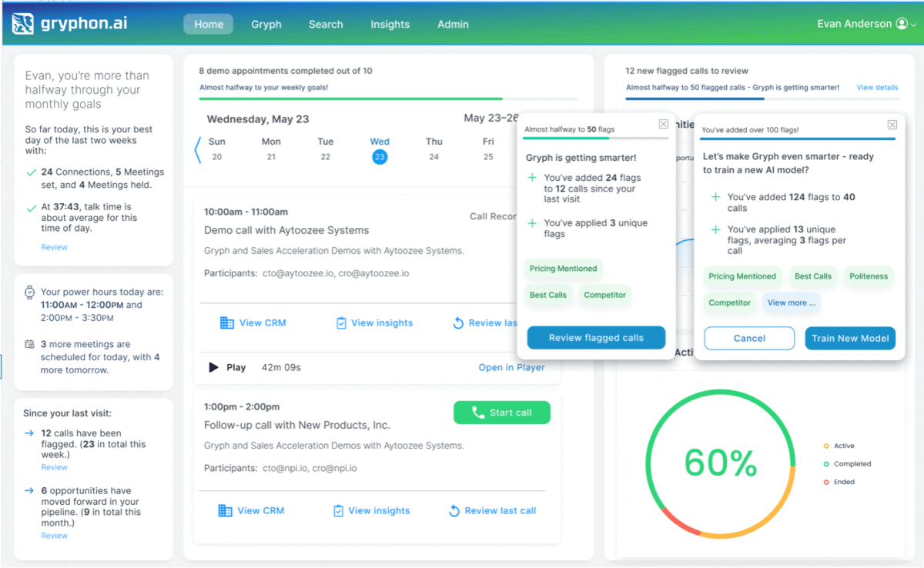Toggle the Politeness flag chip
This screenshot has width=924, height=568.
coord(869,276)
